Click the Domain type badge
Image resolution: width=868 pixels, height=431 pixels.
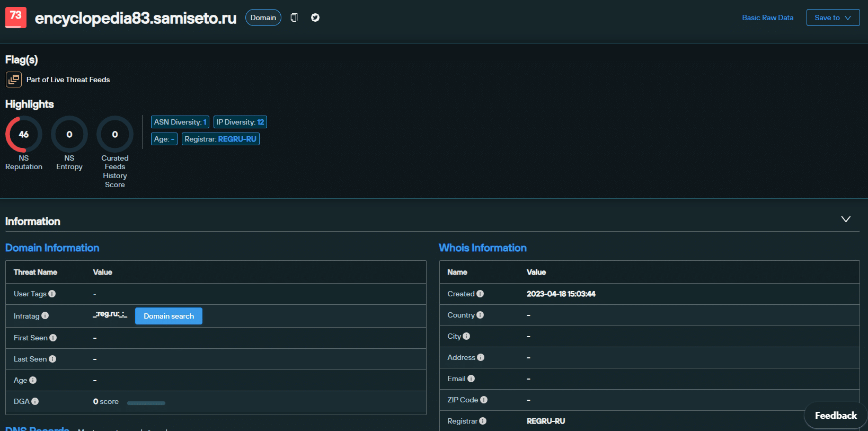pyautogui.click(x=263, y=17)
